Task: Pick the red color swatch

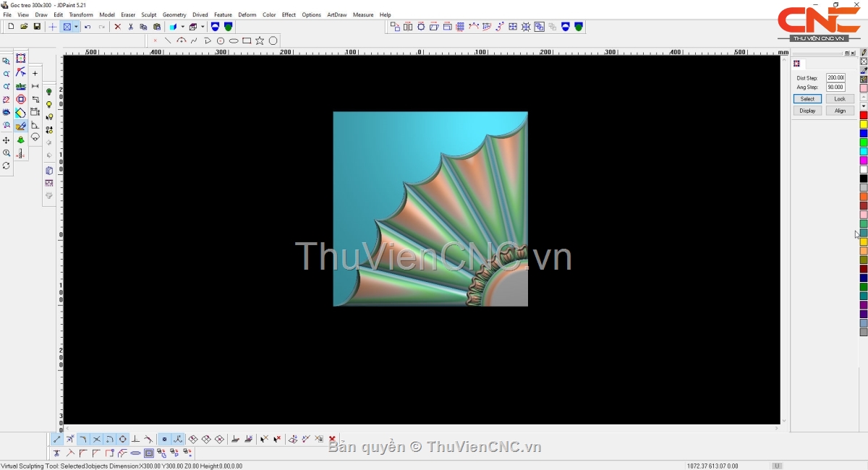Action: (864, 116)
